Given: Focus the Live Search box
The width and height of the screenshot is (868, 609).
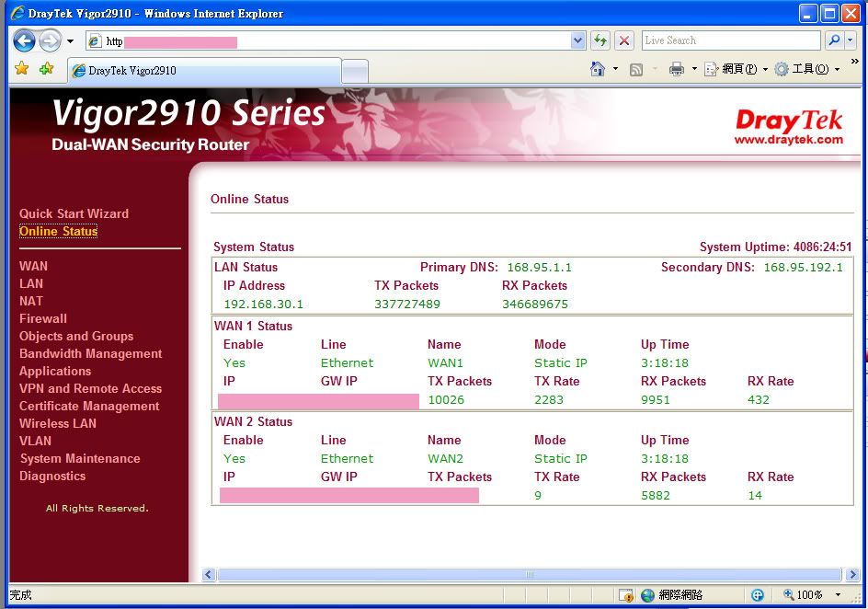Looking at the screenshot, I should [x=731, y=40].
